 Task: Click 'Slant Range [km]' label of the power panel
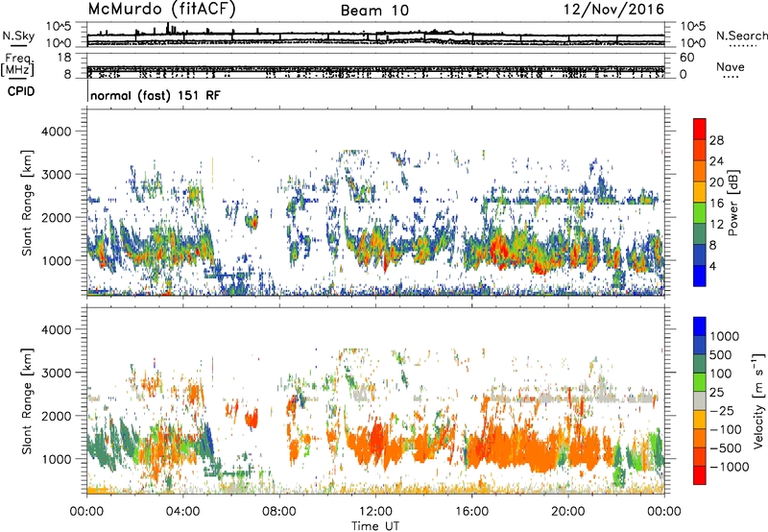(27, 204)
